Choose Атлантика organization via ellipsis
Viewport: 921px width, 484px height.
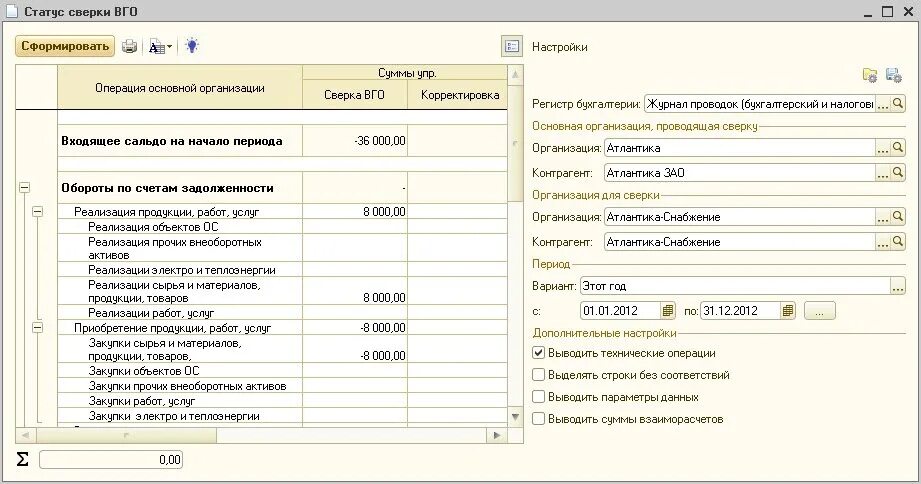[883, 148]
